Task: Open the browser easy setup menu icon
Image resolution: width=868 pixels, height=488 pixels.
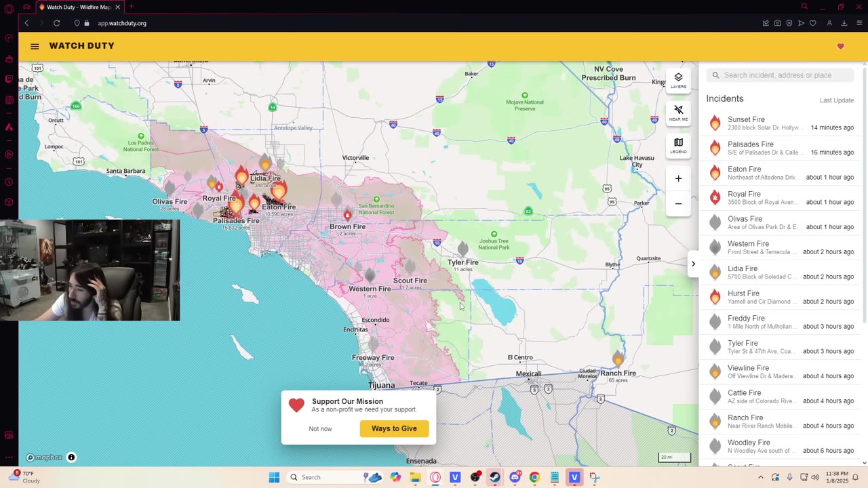Action: point(858,23)
